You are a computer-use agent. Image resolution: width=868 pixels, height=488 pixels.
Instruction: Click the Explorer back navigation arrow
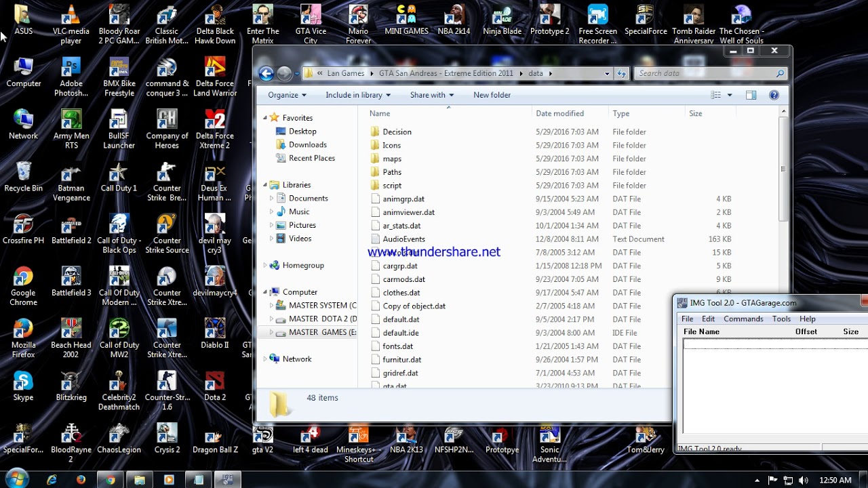click(267, 73)
